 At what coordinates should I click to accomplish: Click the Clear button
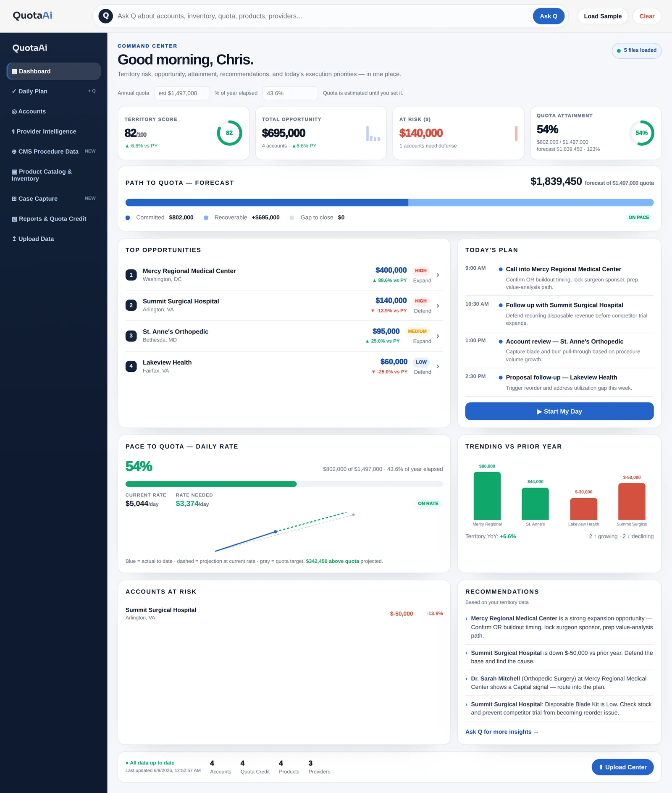tap(647, 16)
